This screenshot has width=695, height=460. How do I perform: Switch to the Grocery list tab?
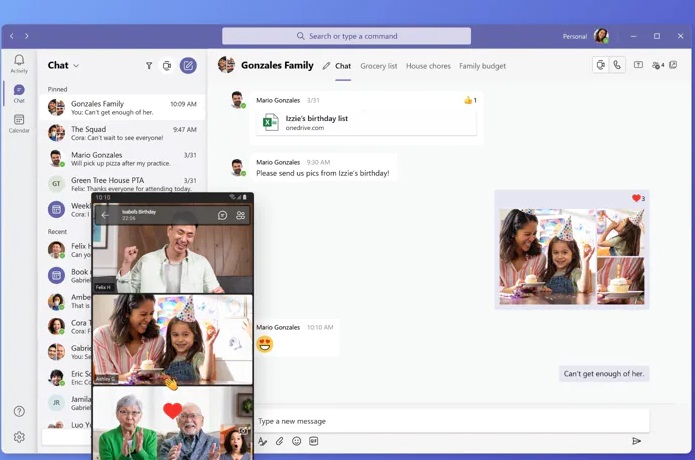coord(379,66)
